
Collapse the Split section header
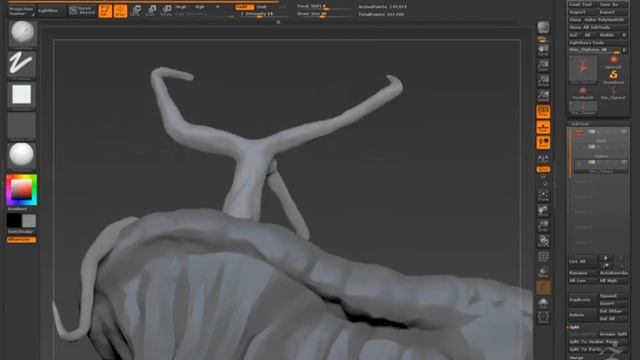tap(575, 327)
